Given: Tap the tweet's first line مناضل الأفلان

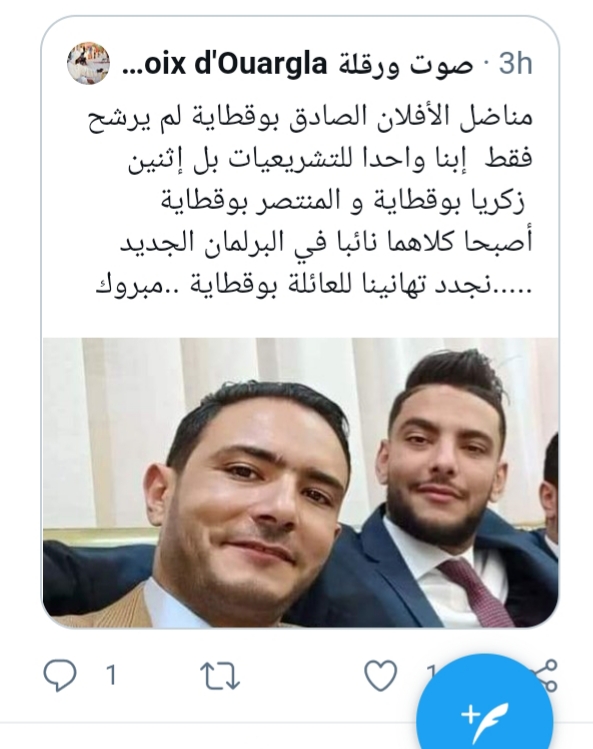Looking at the screenshot, I should pyautogui.click(x=310, y=118).
